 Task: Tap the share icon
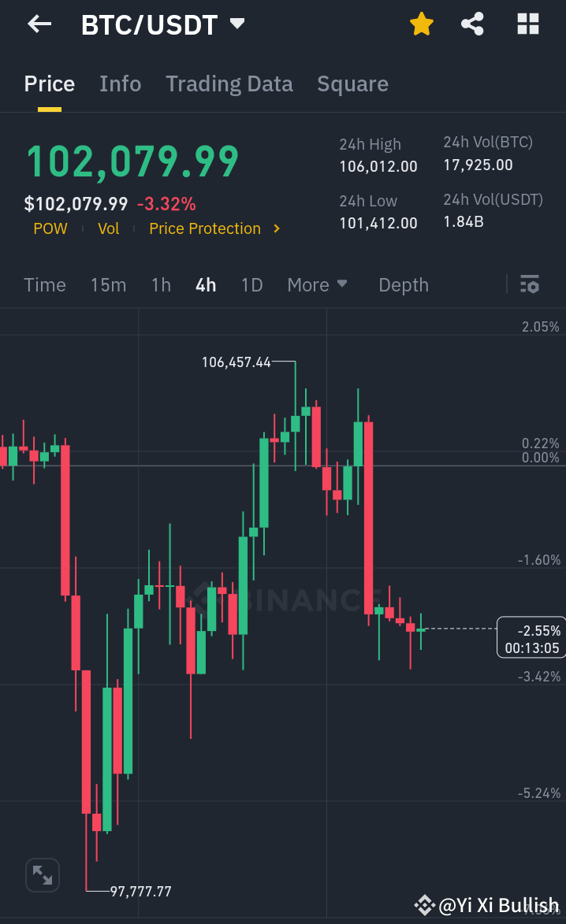[472, 24]
